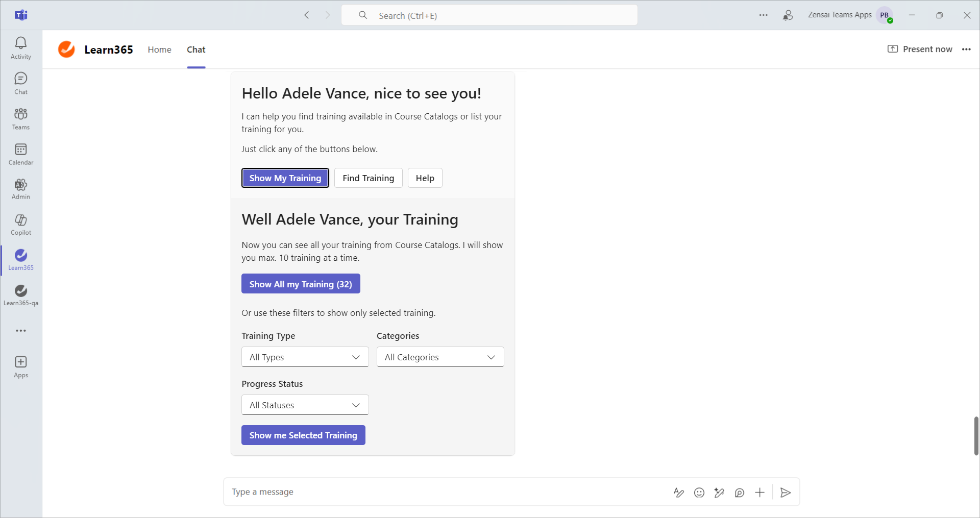Image resolution: width=980 pixels, height=518 pixels.
Task: Open the Calendar app icon
Action: coord(20,154)
